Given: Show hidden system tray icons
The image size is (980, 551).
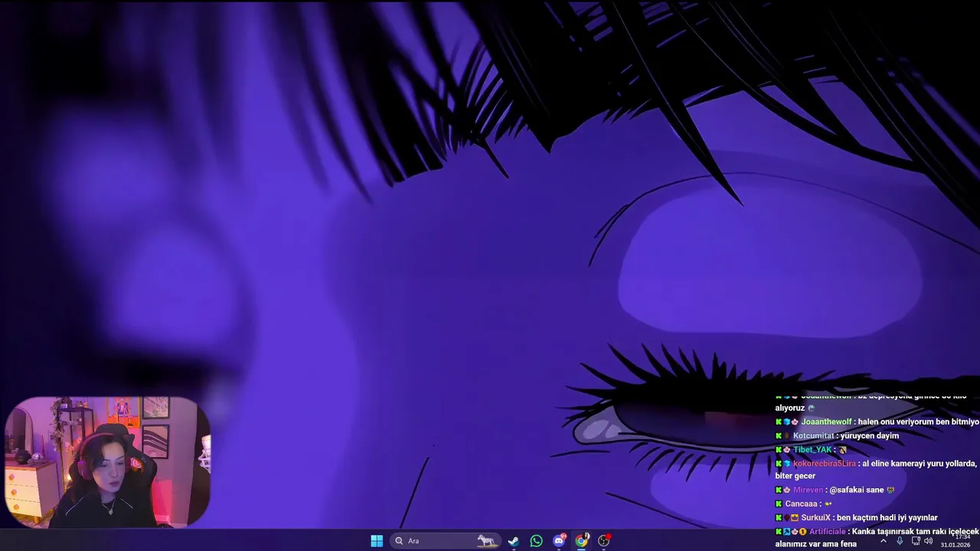Looking at the screenshot, I should (883, 541).
